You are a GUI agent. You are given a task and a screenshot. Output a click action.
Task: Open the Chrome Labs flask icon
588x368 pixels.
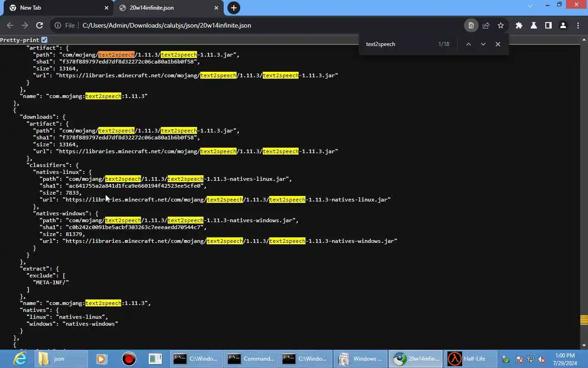534,25
